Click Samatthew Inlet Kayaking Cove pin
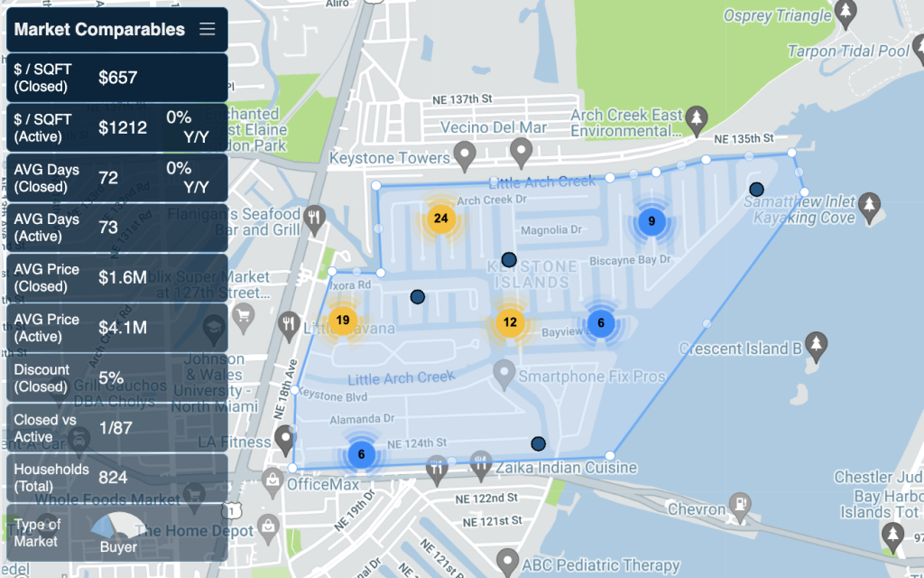924x578 pixels. [869, 207]
